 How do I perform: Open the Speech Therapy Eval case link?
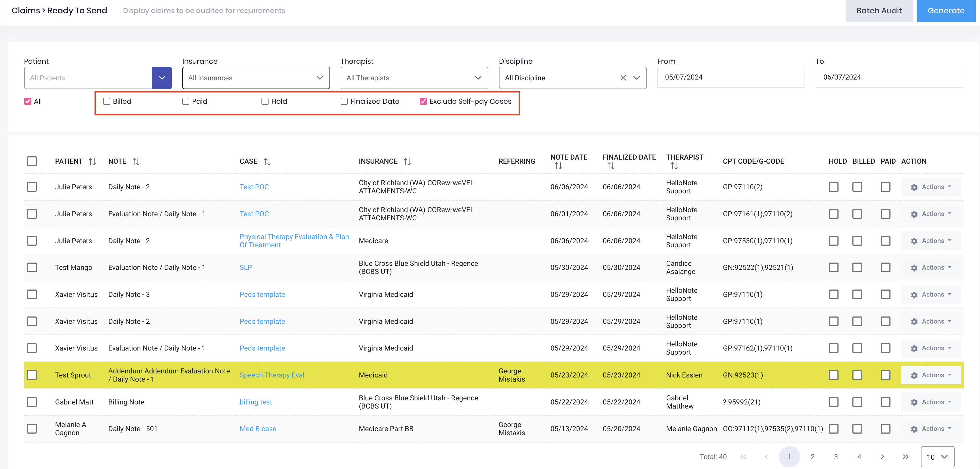coord(272,375)
